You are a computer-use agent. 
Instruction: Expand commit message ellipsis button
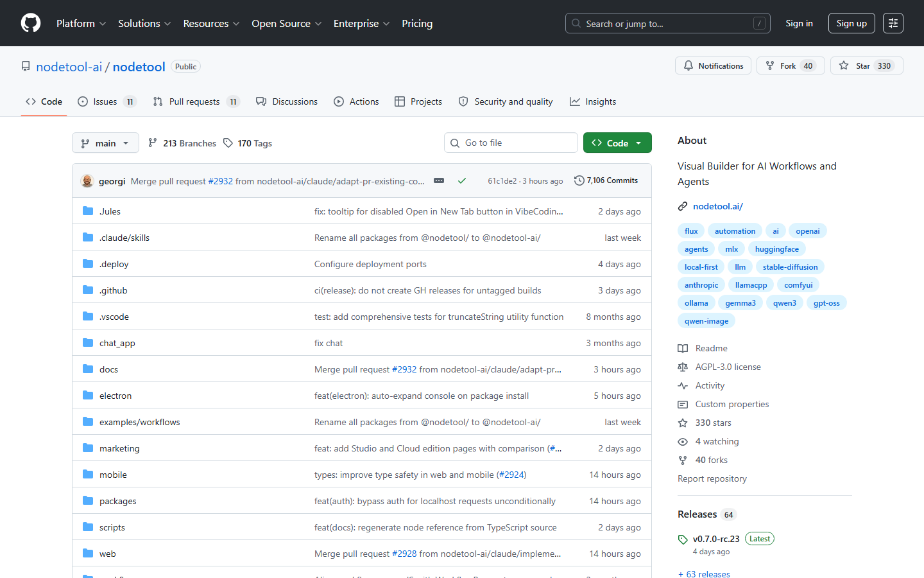pyautogui.click(x=439, y=181)
